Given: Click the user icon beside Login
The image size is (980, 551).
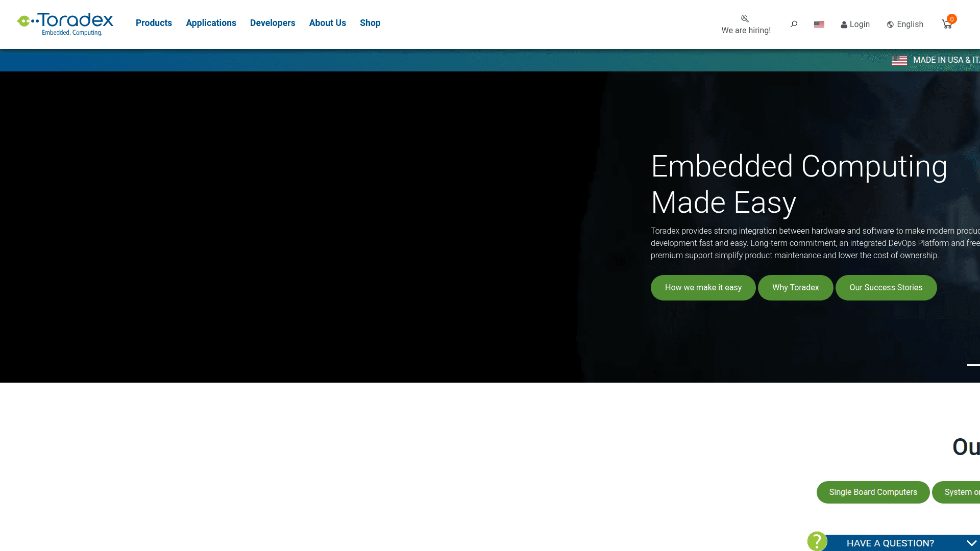Looking at the screenshot, I should 845,24.
